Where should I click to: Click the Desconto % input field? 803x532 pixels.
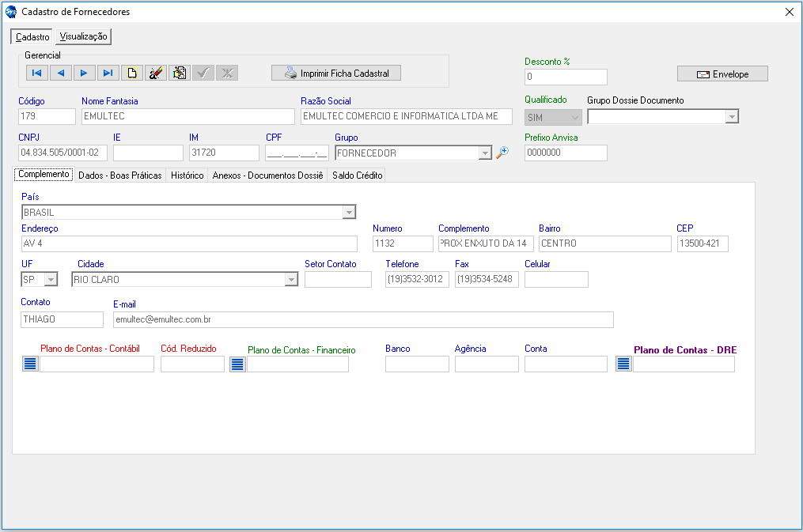coord(566,77)
